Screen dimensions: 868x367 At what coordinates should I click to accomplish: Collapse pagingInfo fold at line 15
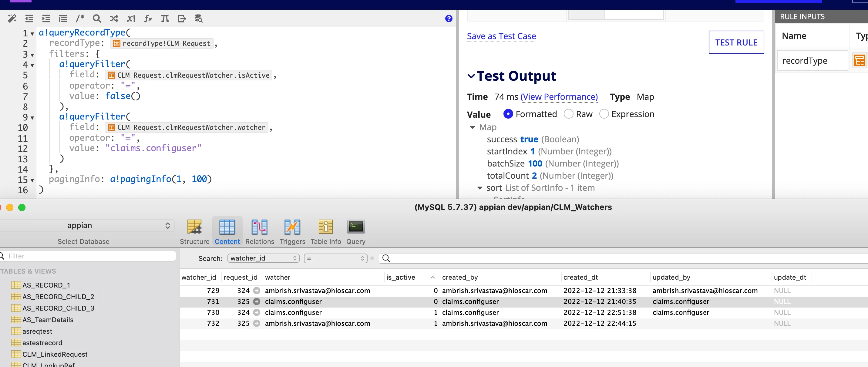pyautogui.click(x=32, y=180)
